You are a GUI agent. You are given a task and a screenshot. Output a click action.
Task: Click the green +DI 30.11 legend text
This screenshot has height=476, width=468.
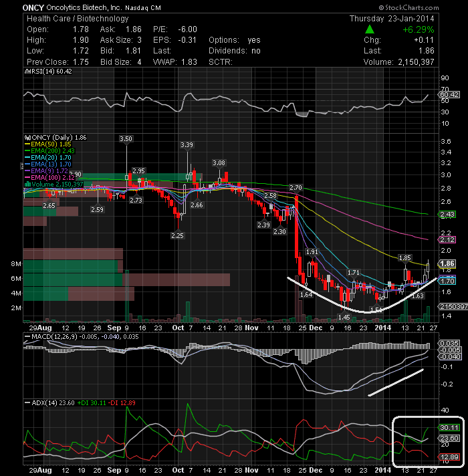[x=92, y=403]
